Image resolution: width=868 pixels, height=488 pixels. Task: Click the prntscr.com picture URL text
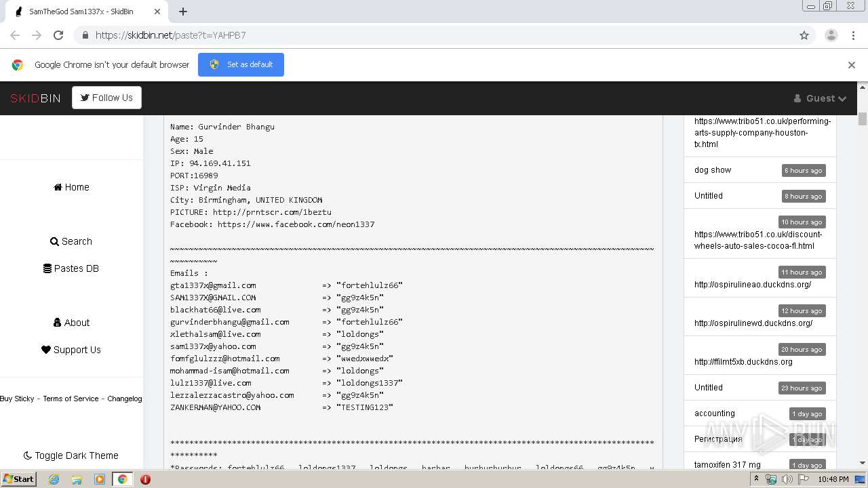point(272,212)
